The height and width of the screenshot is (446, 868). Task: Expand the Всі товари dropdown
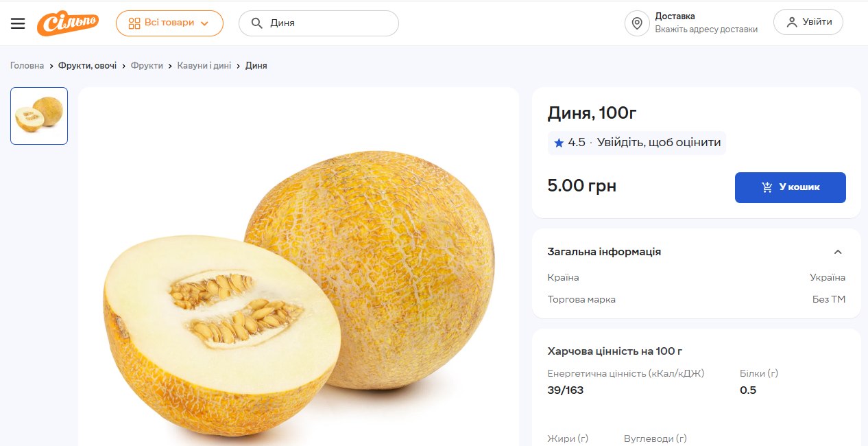tap(204, 23)
